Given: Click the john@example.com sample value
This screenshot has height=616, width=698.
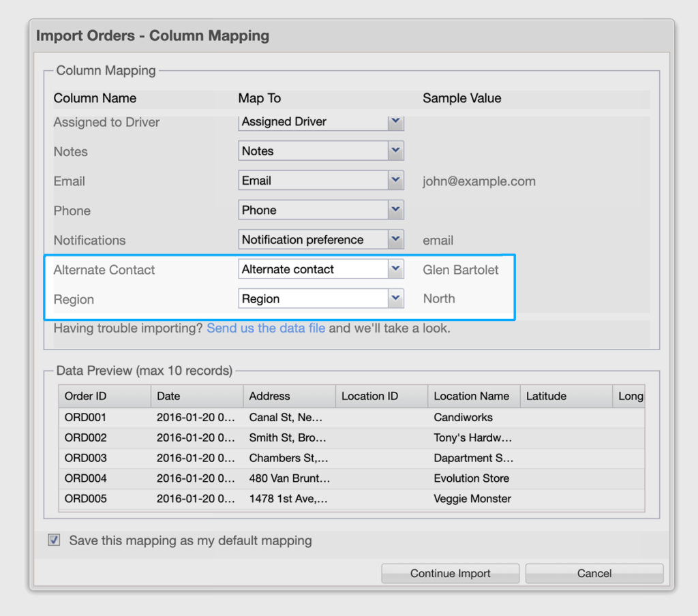Looking at the screenshot, I should [x=479, y=181].
